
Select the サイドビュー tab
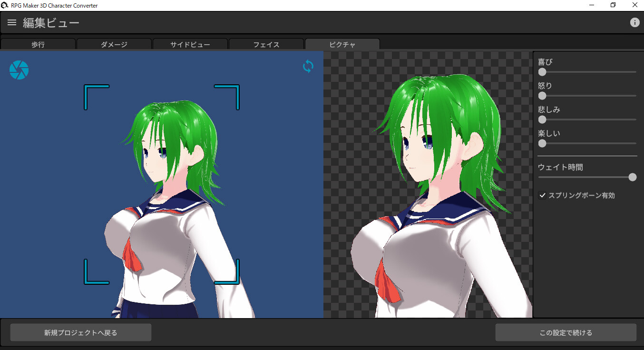click(190, 44)
